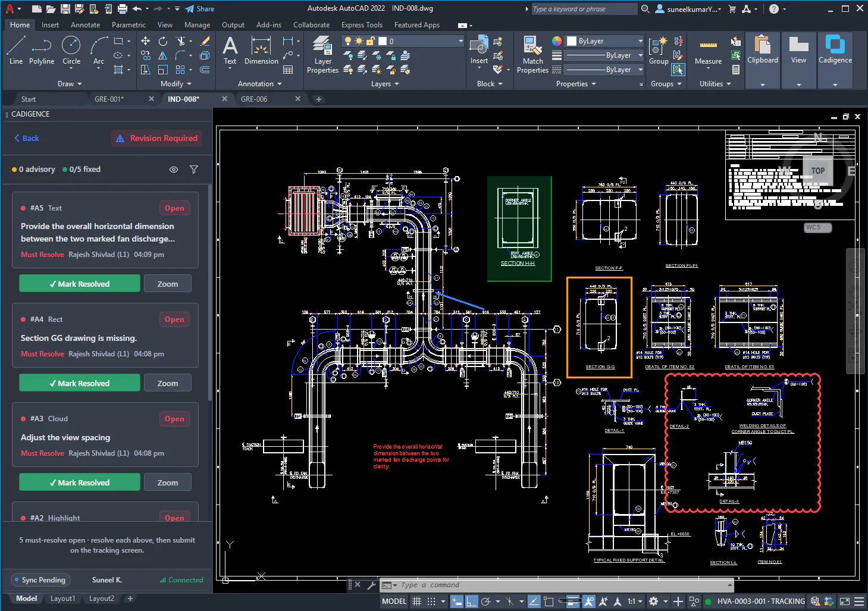The height and width of the screenshot is (611, 868).
Task: Select the Stretch tool
Action: [145, 70]
